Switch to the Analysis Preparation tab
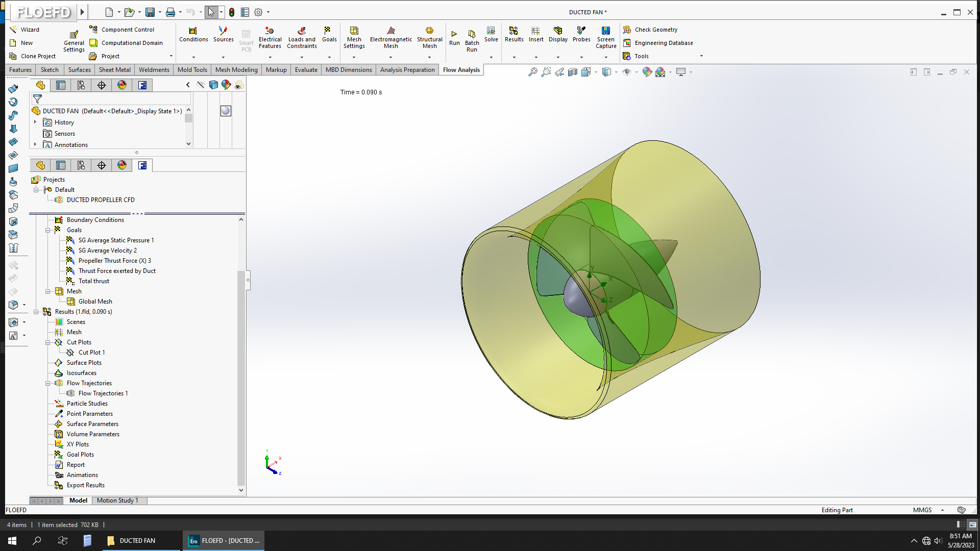Screen dimensions: 980x551 click(x=407, y=70)
